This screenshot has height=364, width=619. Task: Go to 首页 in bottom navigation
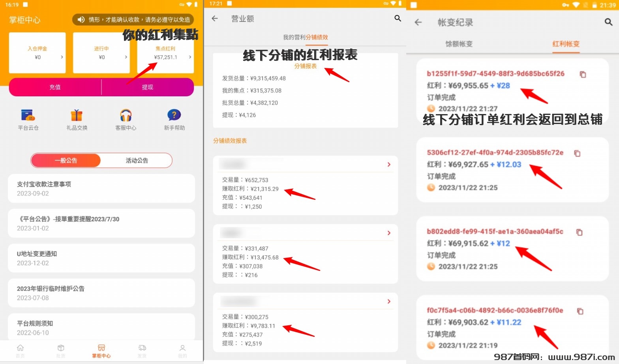click(20, 351)
